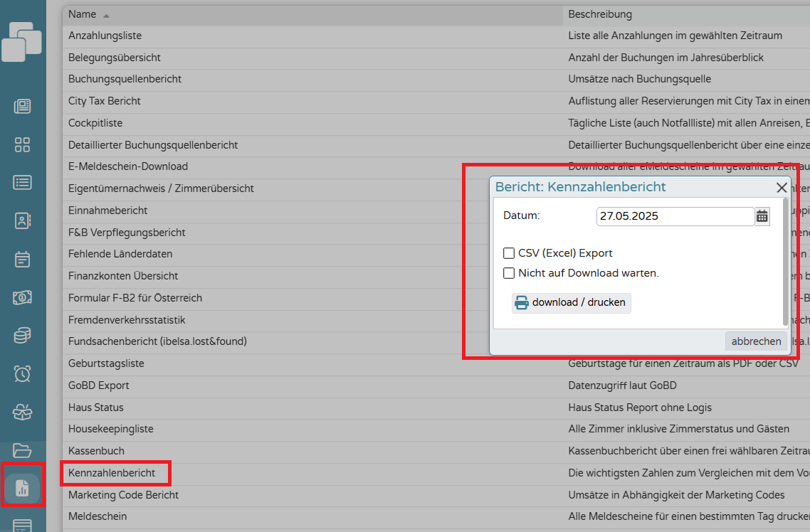The height and width of the screenshot is (532, 810).
Task: Click the newspaper icon in the sidebar
Action: (x=22, y=107)
